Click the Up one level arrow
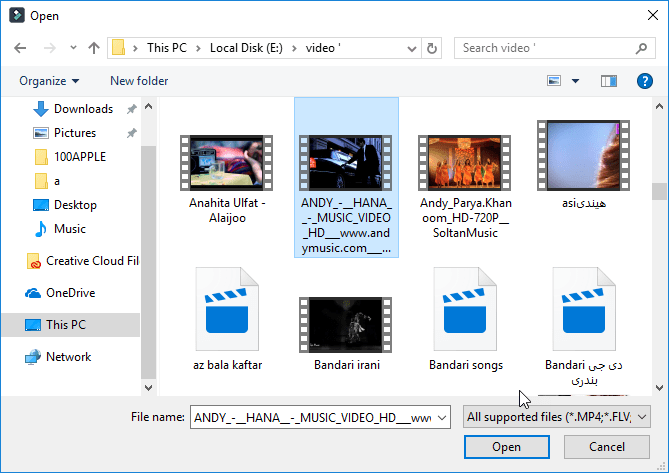Image resolution: width=669 pixels, height=473 pixels. [93, 48]
